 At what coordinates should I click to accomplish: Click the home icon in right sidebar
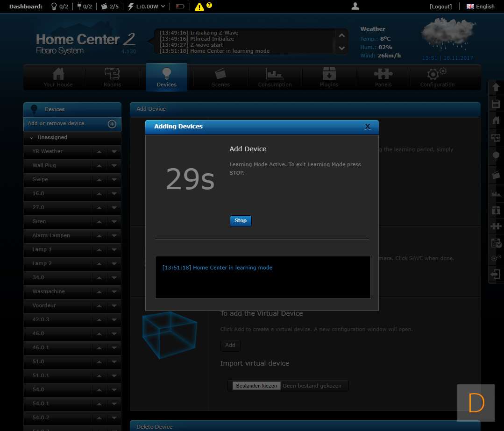click(x=496, y=120)
